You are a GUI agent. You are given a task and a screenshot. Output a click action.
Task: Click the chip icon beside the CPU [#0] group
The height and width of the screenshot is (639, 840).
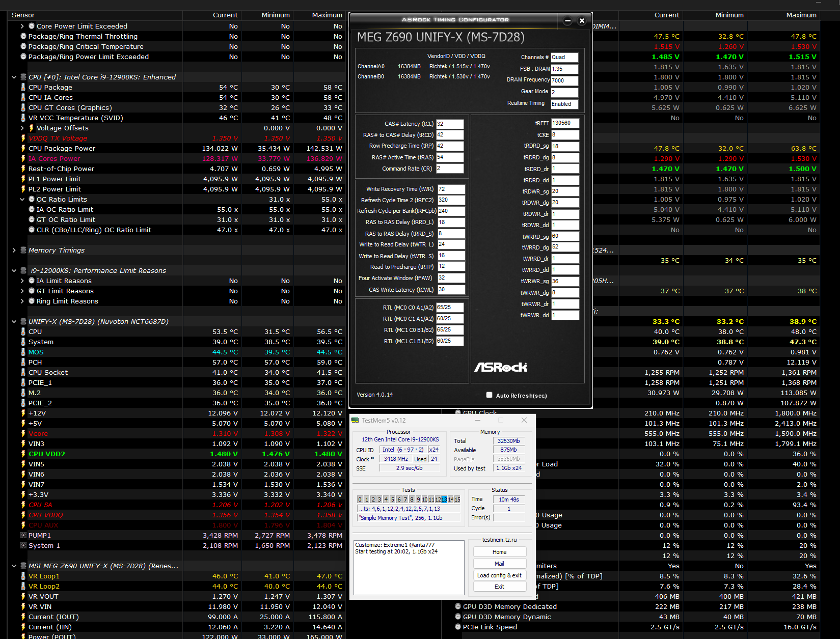(x=23, y=77)
